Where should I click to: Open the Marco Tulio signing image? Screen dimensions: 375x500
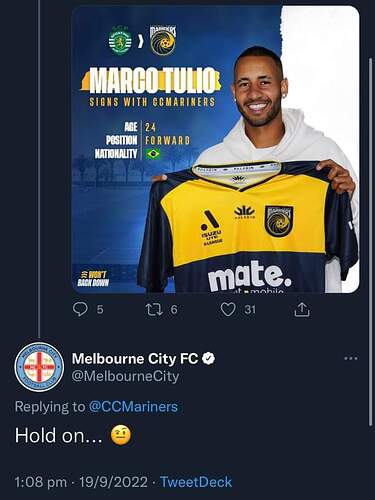[216, 149]
